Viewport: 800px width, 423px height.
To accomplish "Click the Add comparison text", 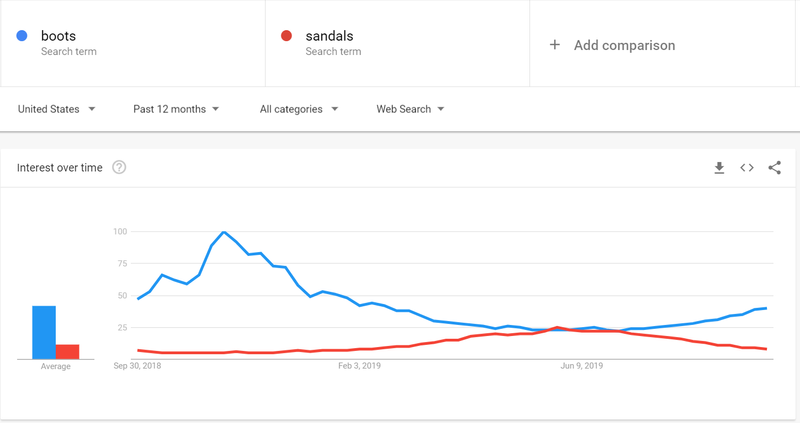I will point(624,45).
